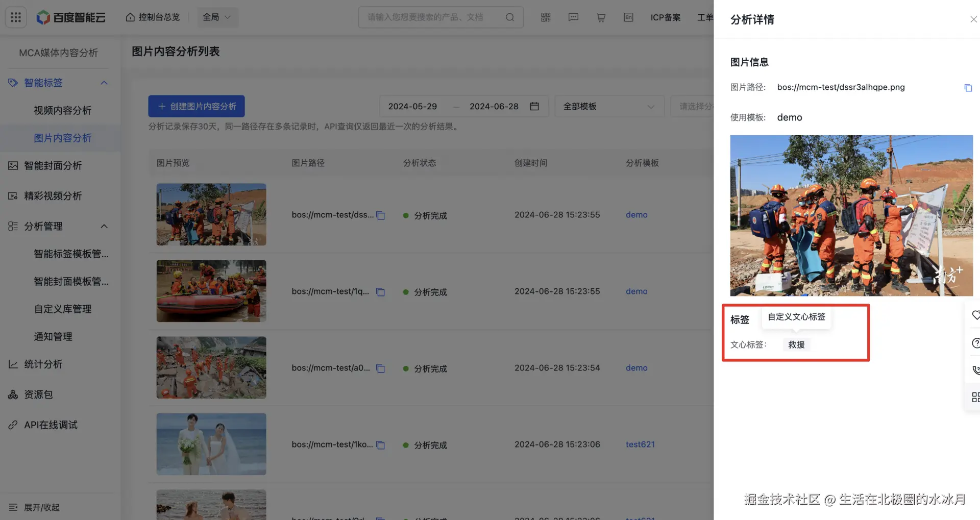Open thumbnail of rubble rescue row
Screen dimensions: 980x520
pos(211,367)
